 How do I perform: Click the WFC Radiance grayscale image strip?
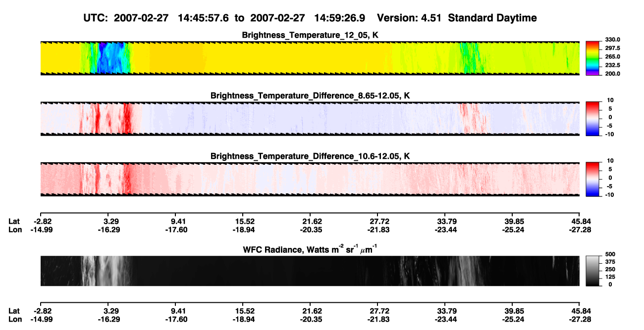[310, 271]
